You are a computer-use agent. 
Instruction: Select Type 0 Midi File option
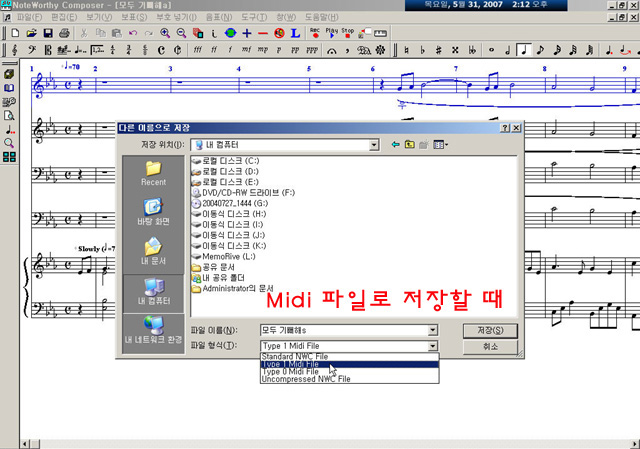coord(349,371)
